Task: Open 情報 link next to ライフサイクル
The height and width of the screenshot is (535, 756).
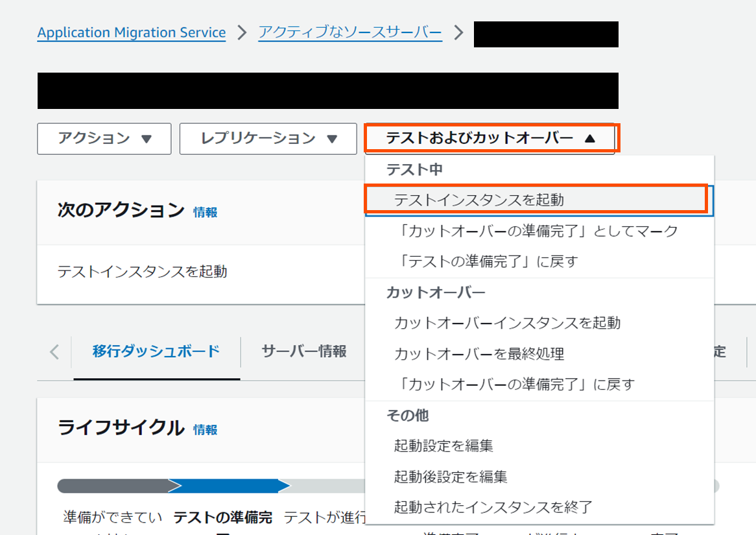Action: 206,429
